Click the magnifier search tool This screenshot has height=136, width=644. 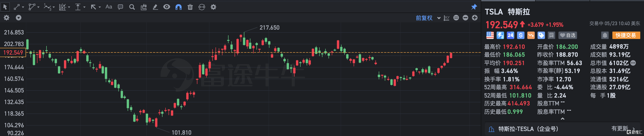coord(132,7)
